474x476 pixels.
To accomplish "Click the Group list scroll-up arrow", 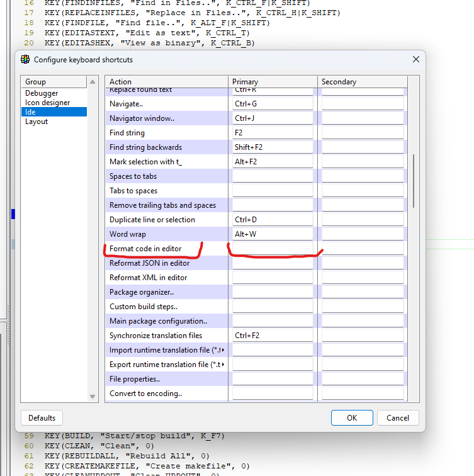I will tap(93, 82).
